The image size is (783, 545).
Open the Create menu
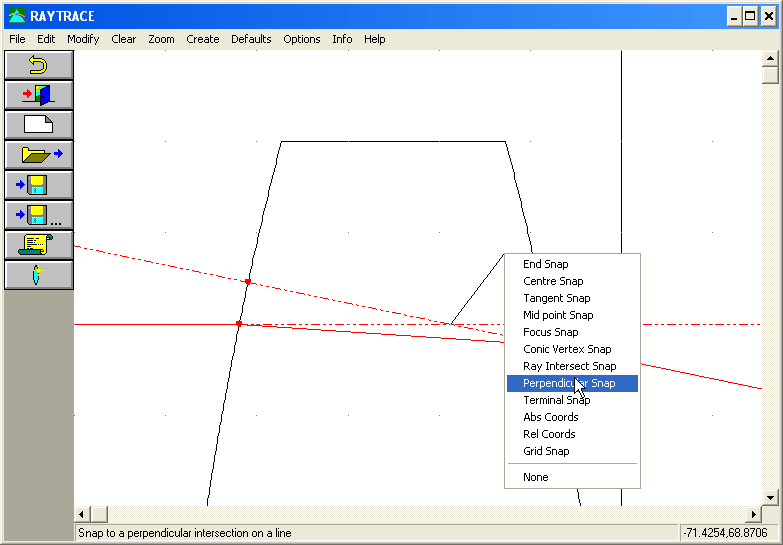(x=203, y=39)
